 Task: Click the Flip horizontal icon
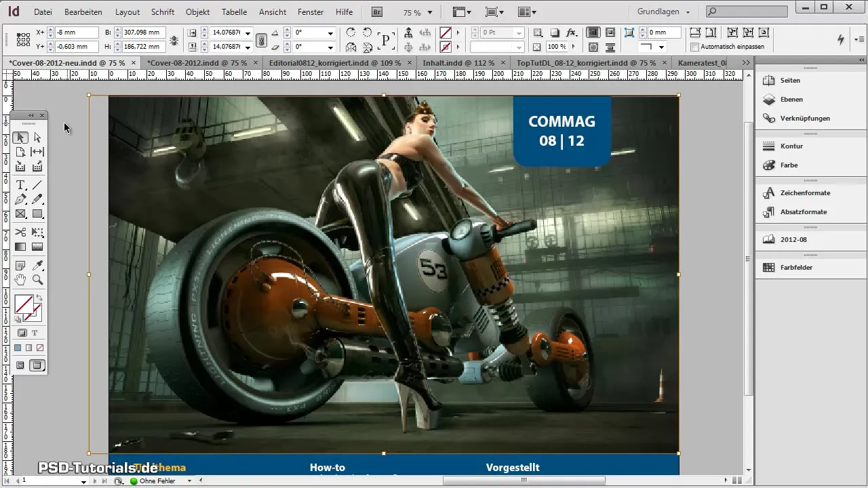tap(351, 47)
